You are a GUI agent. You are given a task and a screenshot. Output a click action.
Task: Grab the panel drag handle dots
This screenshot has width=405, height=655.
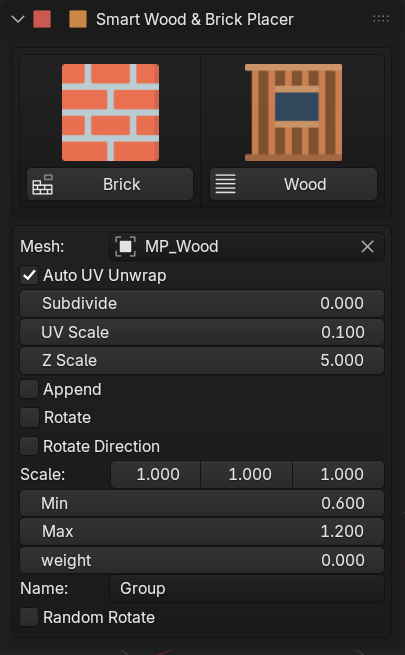pyautogui.click(x=380, y=18)
